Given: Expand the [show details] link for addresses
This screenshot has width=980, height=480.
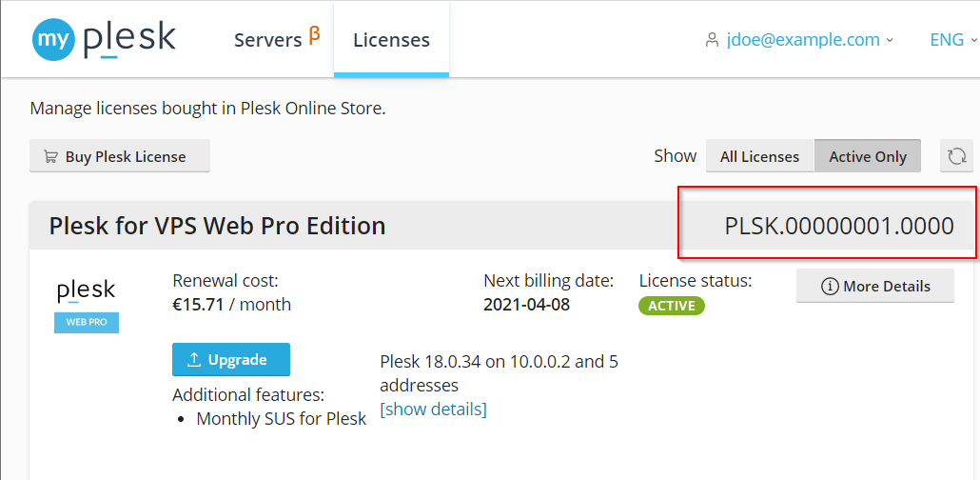Looking at the screenshot, I should 433,410.
